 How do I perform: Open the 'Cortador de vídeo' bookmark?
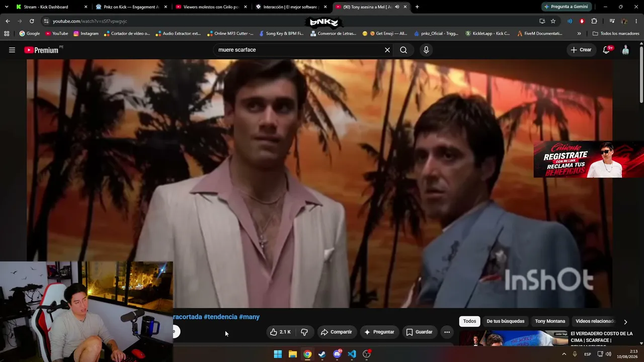127,34
